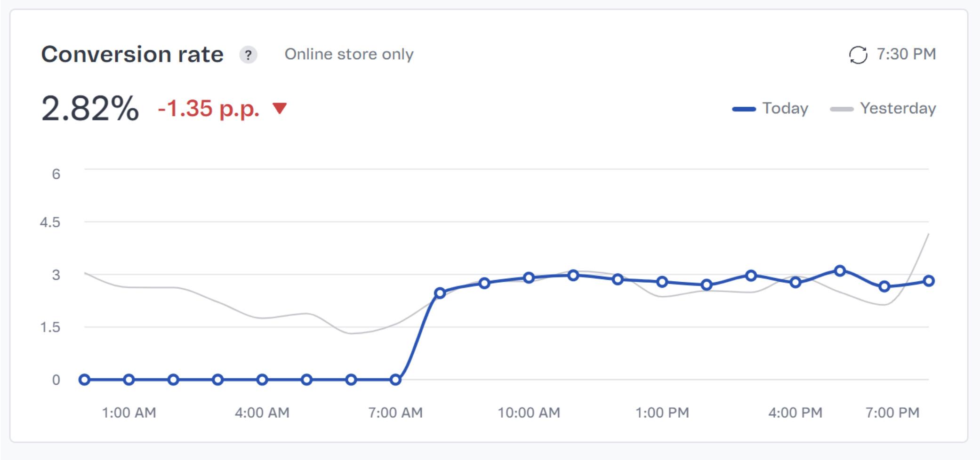Click the first Today data point on the left
Image resolution: width=980 pixels, height=460 pixels.
point(84,380)
